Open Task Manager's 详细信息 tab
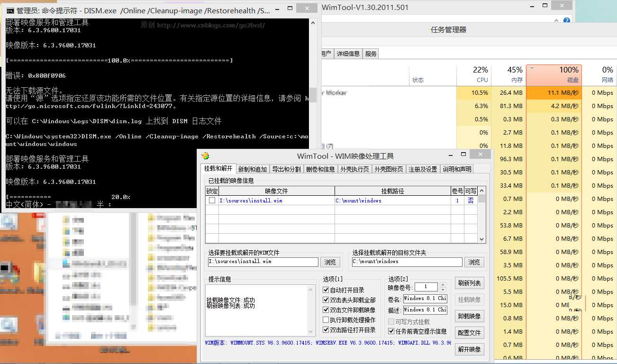Image resolution: width=617 pixels, height=364 pixels. pos(348,54)
